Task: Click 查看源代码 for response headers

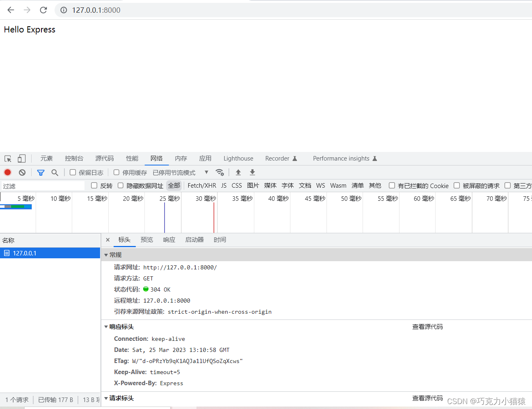Action: pyautogui.click(x=427, y=327)
